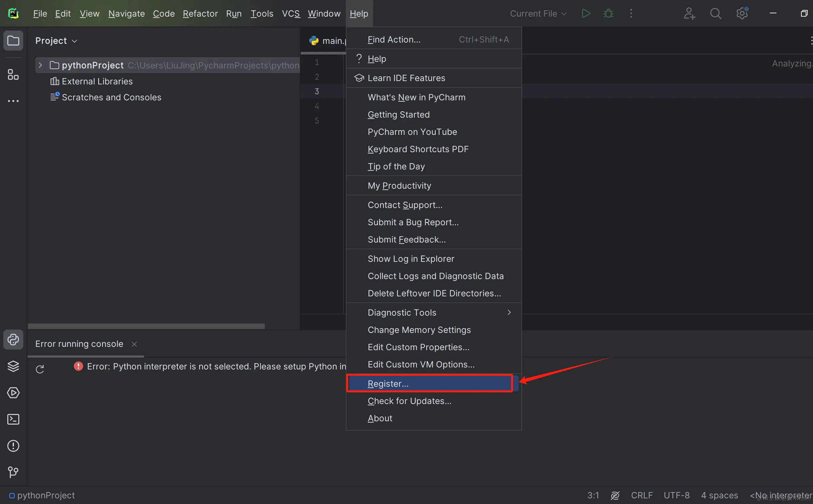Image resolution: width=813 pixels, height=504 pixels.
Task: Open the Current File run configuration dropdown
Action: [538, 14]
